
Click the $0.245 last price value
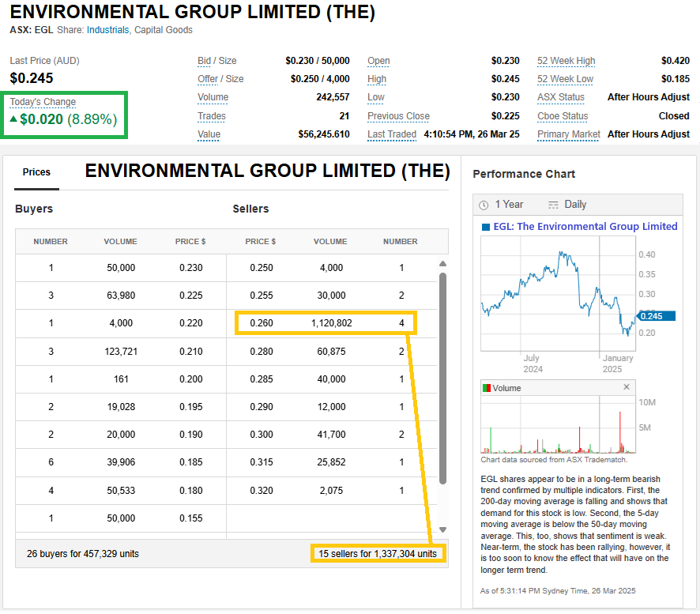point(32,78)
